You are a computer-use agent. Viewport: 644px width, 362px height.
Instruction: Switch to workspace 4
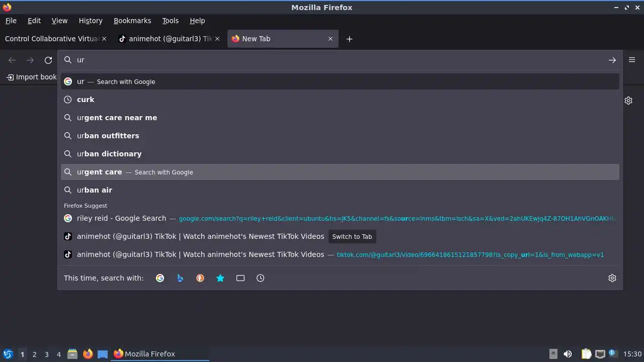[58, 354]
